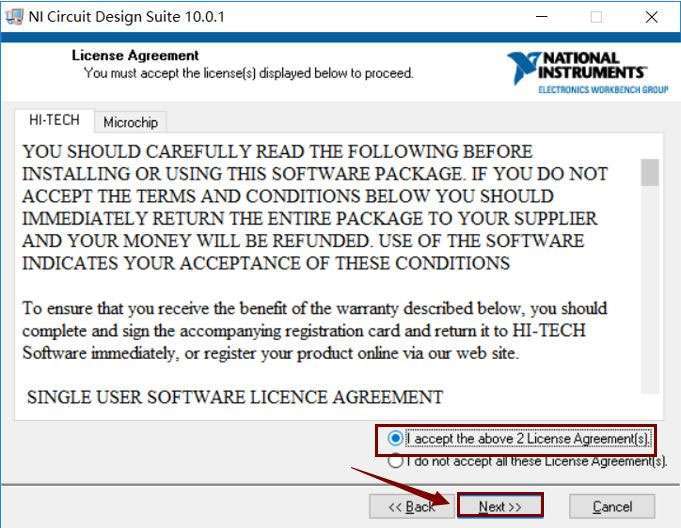681x530 pixels.
Task: Switch to the Microchip license tab
Action: (130, 123)
